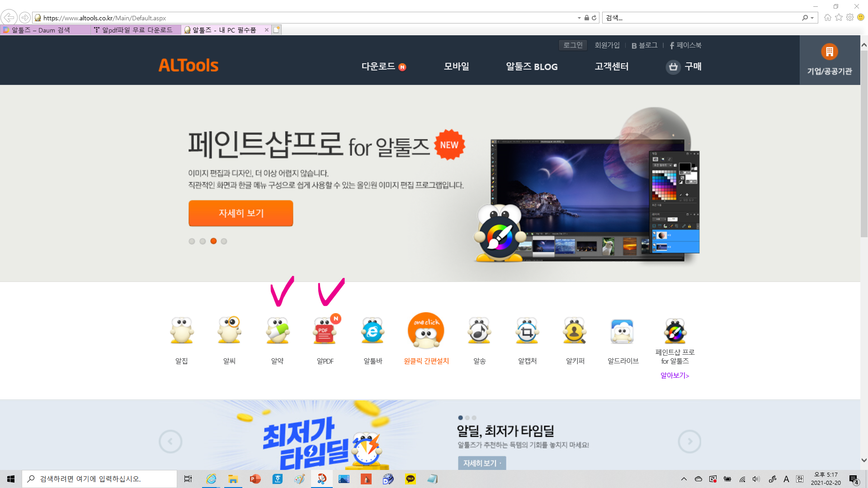Open the 알캡처 capture icon
This screenshot has width=868, height=488.
(527, 331)
